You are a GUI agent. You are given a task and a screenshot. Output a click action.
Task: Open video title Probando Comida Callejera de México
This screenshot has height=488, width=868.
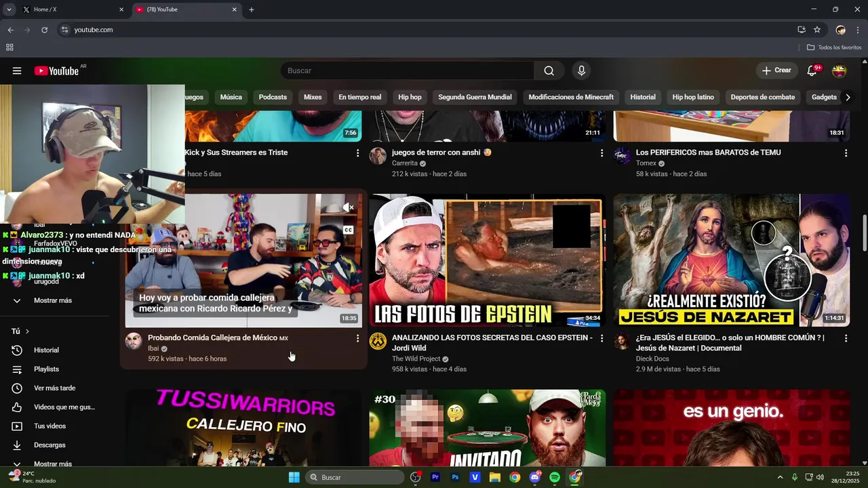pos(218,338)
